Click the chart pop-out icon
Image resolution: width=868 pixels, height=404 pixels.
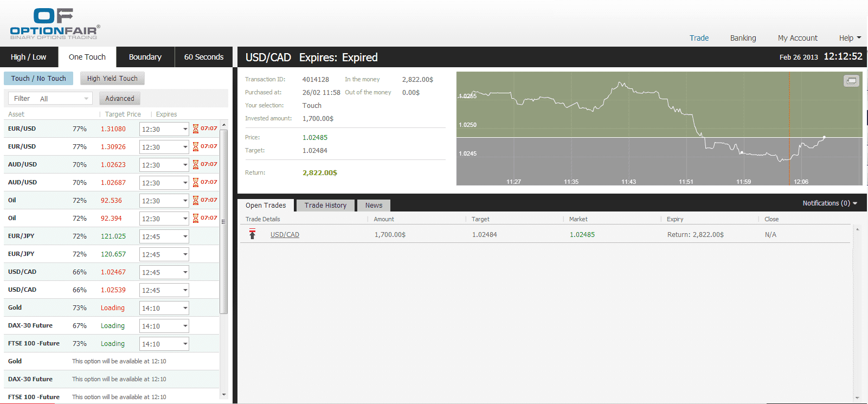[851, 81]
